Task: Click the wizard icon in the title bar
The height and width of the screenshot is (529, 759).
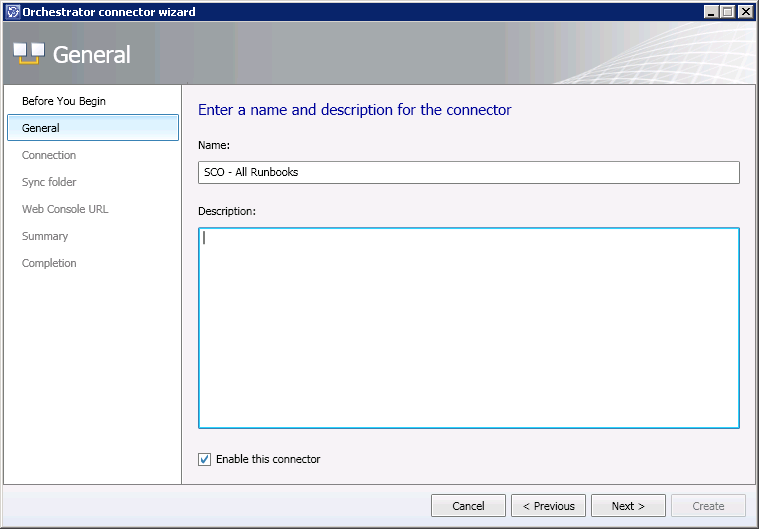Action: (12, 12)
